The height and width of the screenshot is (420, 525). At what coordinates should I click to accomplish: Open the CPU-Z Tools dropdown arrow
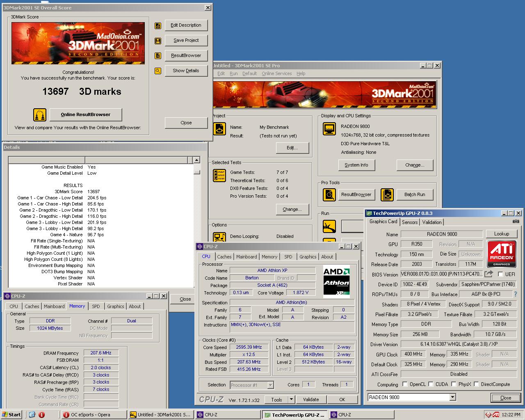291,399
